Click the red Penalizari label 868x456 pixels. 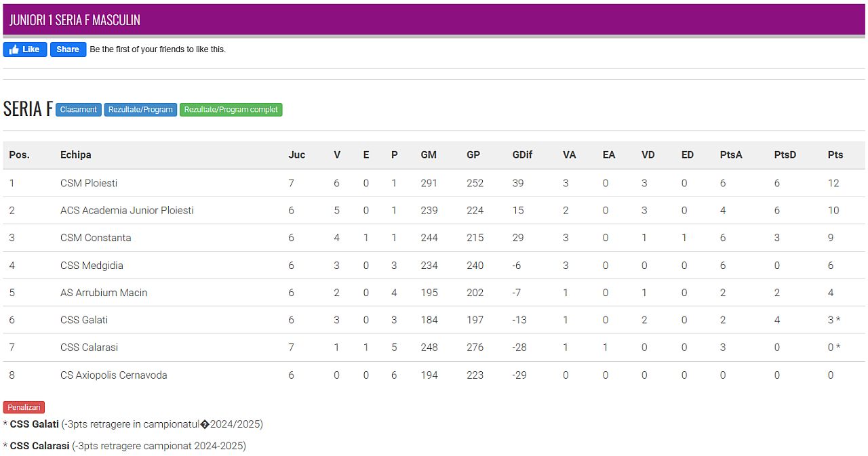coord(24,407)
